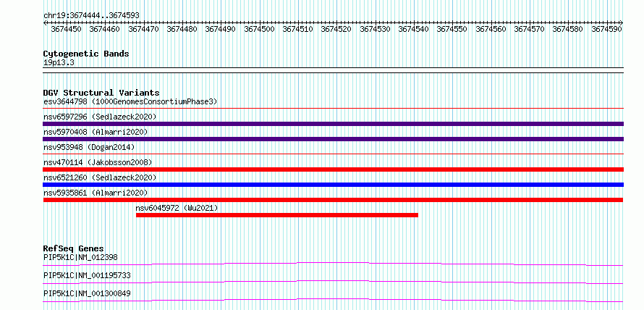Click the purple bar under nsv6597296
Image resolution: width=644 pixels, height=310 pixels.
(x=334, y=124)
